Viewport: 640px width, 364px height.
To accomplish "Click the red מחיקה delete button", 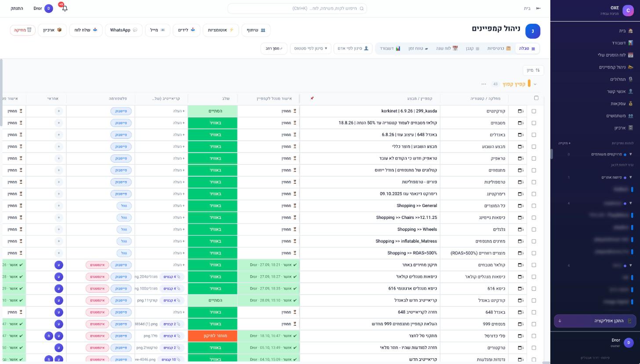I will [x=23, y=30].
